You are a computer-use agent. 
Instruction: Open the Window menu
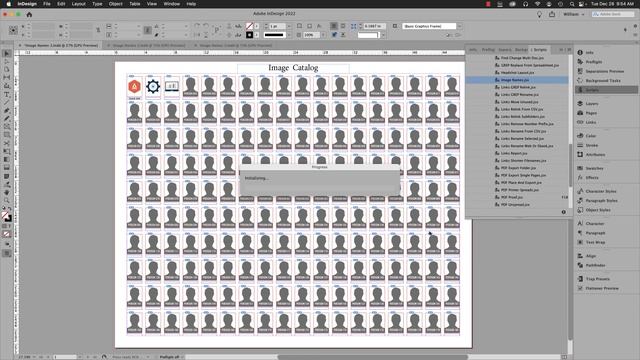coord(171,4)
